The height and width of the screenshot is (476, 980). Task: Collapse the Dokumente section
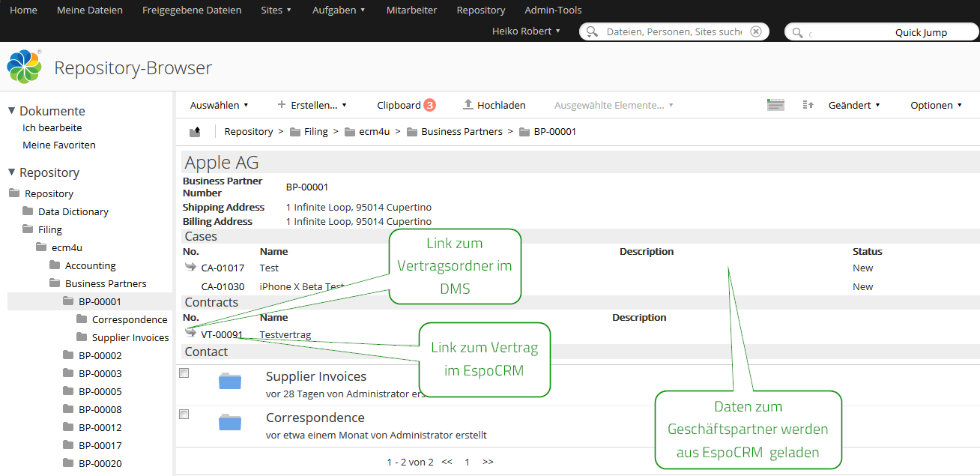[12, 111]
